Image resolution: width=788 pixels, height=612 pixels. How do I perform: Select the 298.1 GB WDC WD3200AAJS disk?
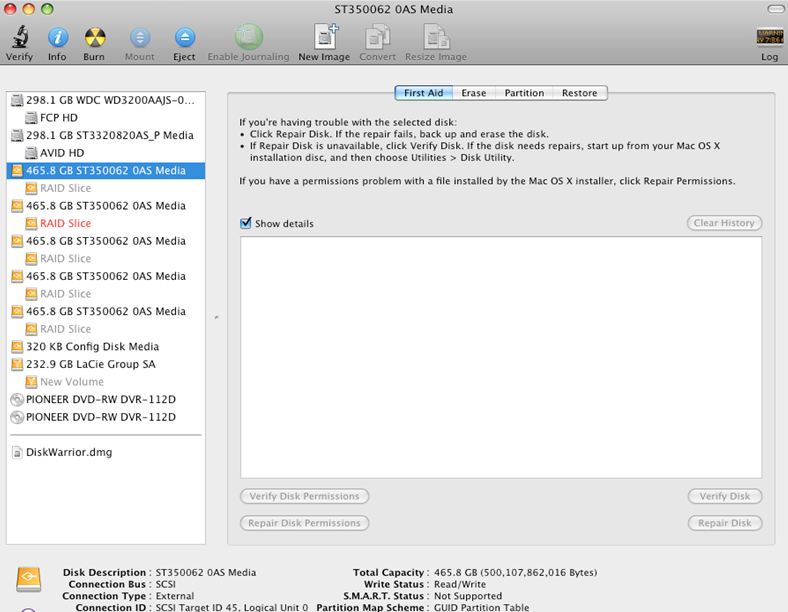[x=106, y=100]
